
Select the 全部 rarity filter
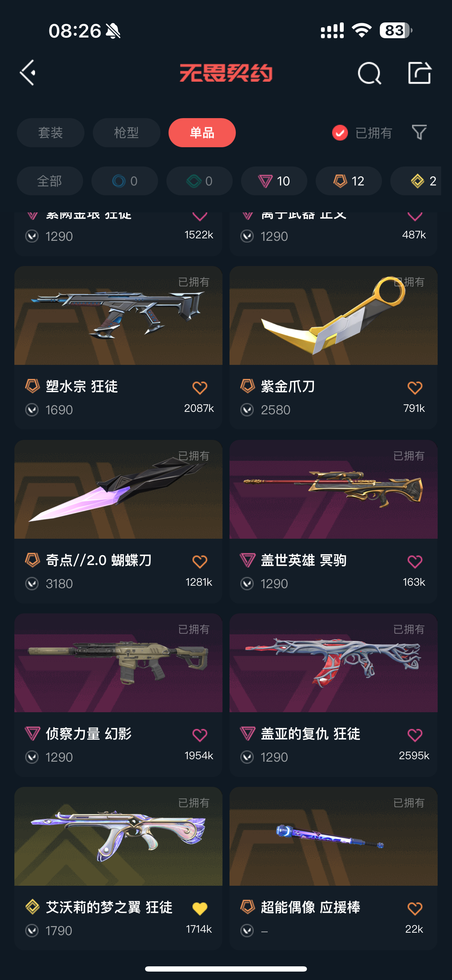50,181
